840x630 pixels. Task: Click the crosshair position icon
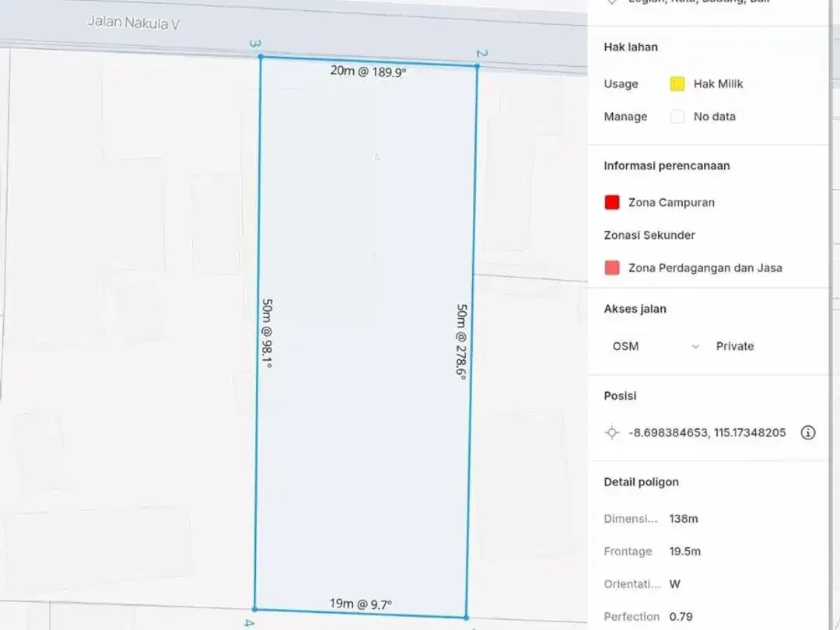point(612,432)
